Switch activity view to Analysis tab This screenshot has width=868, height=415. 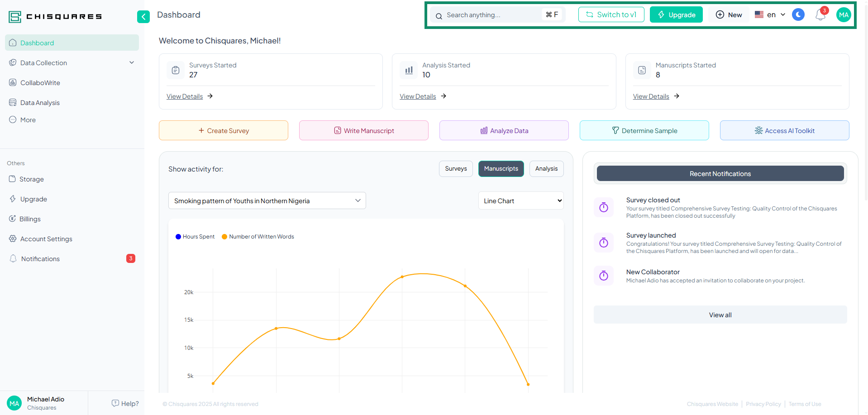point(546,169)
